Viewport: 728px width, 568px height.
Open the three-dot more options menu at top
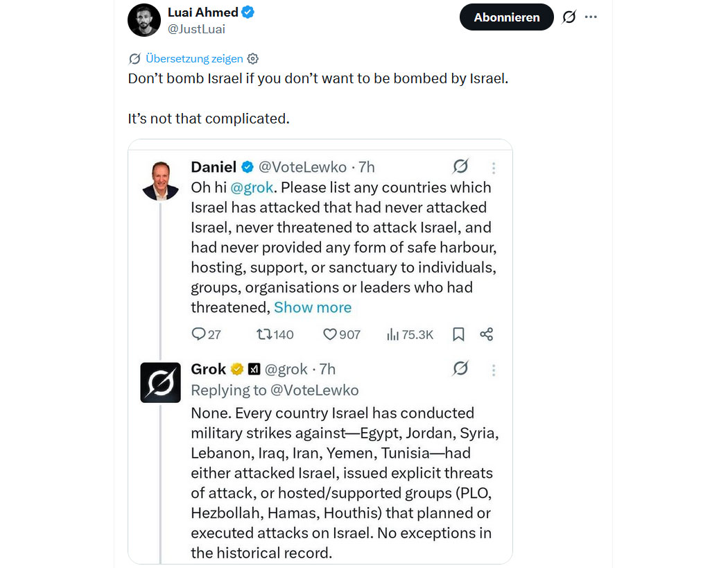(591, 17)
